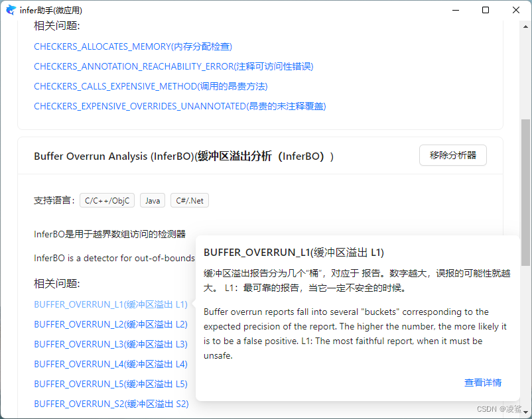Open the BUFFER_OVERRUN_L2 checker link
Viewport: 532px width, 419px height.
(111, 324)
